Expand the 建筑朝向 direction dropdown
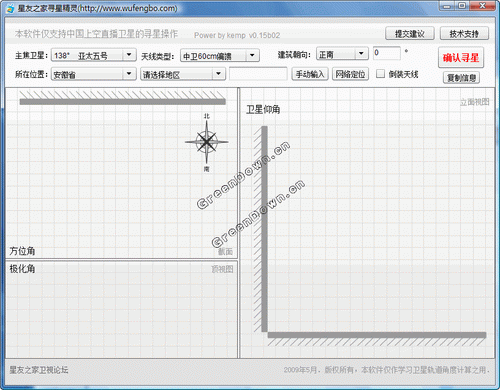500x390 pixels. (x=342, y=54)
